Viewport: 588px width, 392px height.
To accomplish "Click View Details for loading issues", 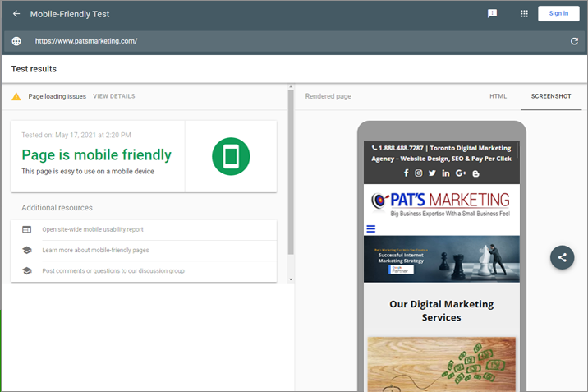I will click(x=114, y=96).
